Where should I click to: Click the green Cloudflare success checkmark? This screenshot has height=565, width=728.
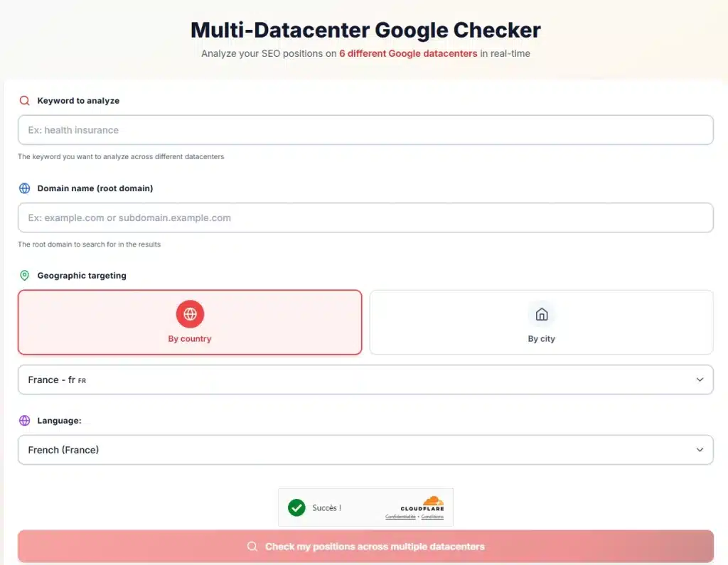click(x=296, y=507)
